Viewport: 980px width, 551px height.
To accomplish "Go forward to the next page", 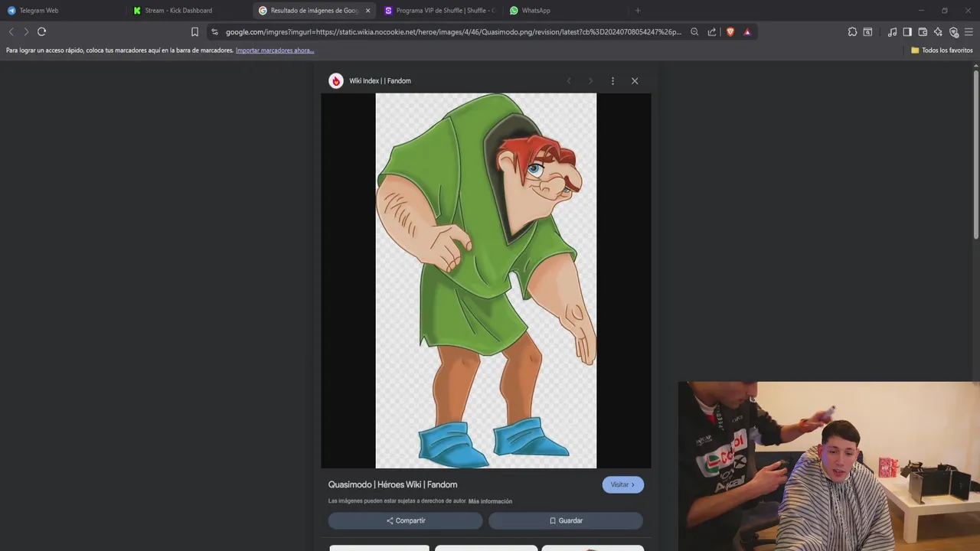I will point(26,31).
